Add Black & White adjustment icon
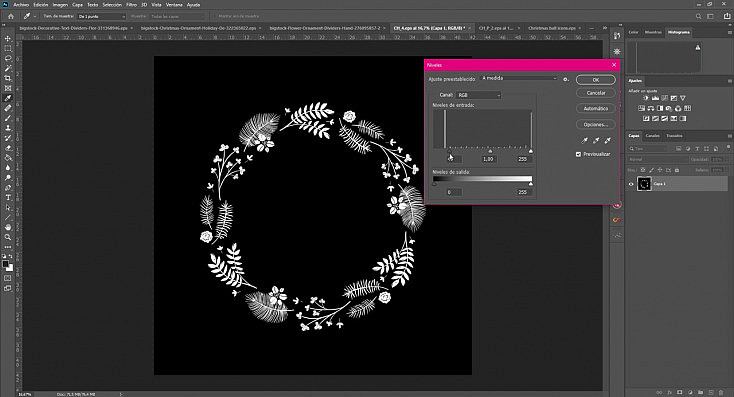Image resolution: width=734 pixels, height=397 pixels. [660, 108]
